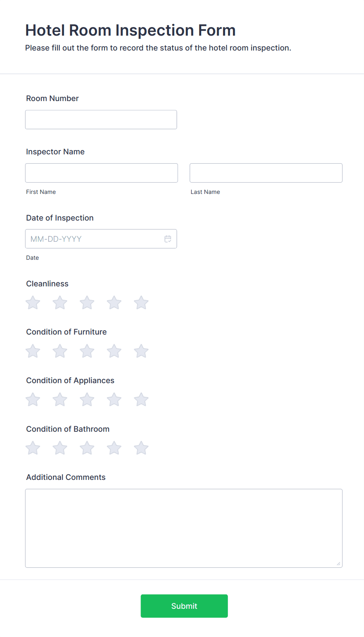
Task: Toggle the first star for Condition of Bathroom
Action: [x=32, y=448]
